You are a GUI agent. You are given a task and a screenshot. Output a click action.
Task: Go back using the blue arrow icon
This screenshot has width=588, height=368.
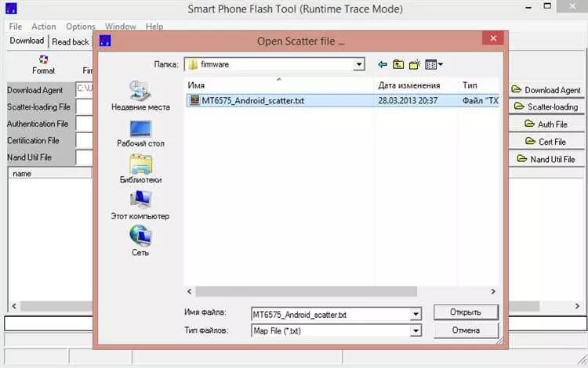[383, 64]
